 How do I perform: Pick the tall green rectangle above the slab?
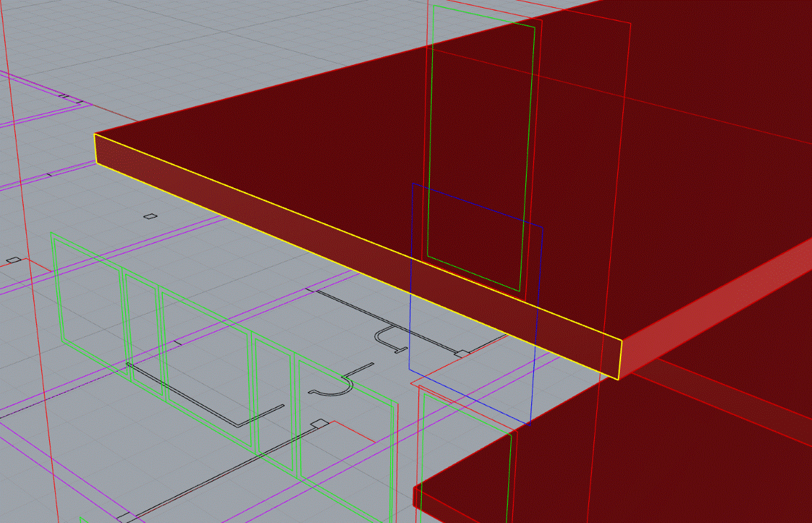481,149
